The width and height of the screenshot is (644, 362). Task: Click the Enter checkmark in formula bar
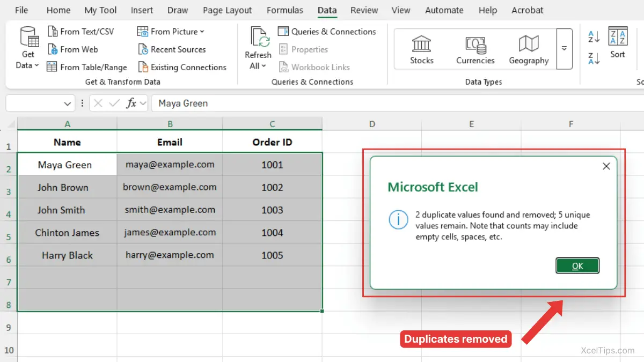pyautogui.click(x=114, y=104)
